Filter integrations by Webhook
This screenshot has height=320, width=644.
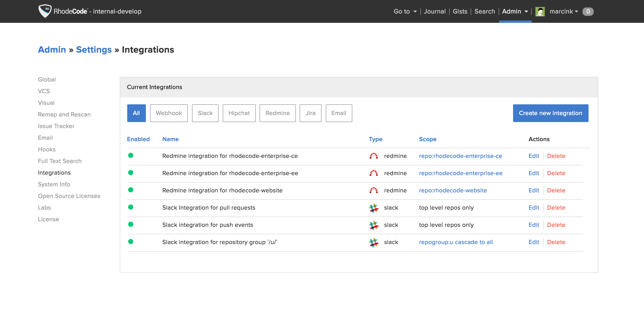point(169,113)
